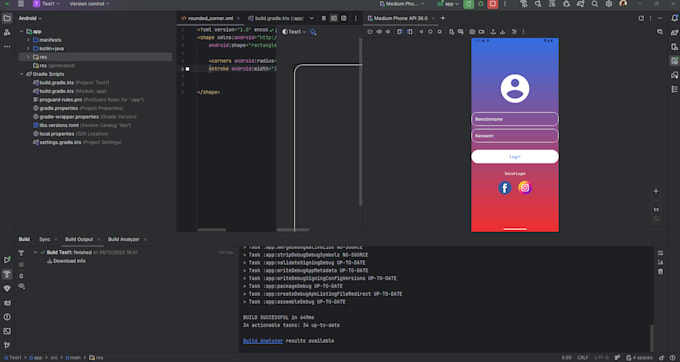Switch to build.gradle.kts editor tab
Image resolution: width=680 pixels, height=362 pixels.
click(x=275, y=18)
